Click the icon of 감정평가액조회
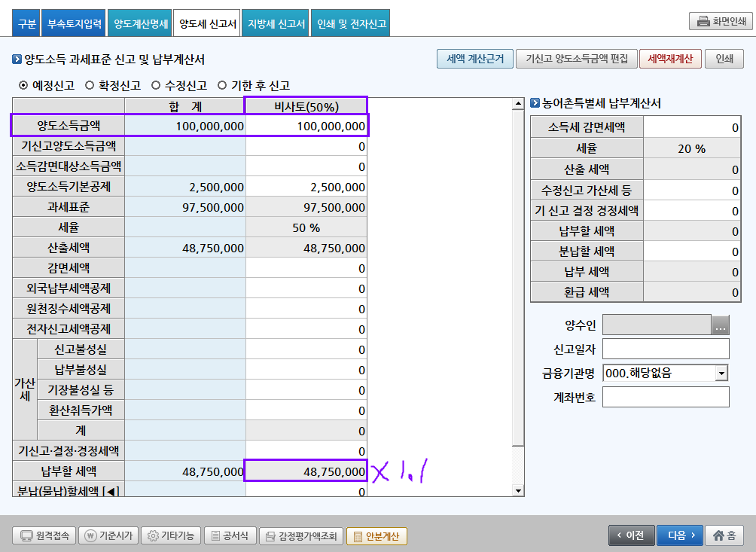 271,536
